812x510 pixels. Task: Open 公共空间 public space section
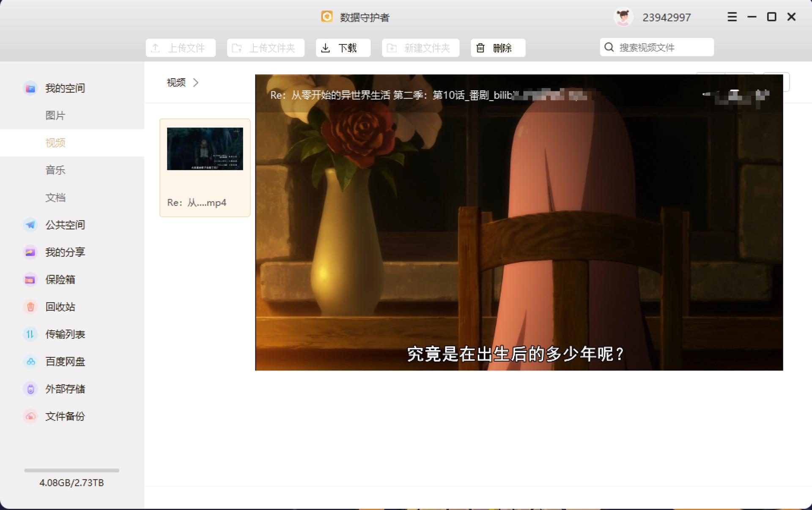pyautogui.click(x=65, y=225)
